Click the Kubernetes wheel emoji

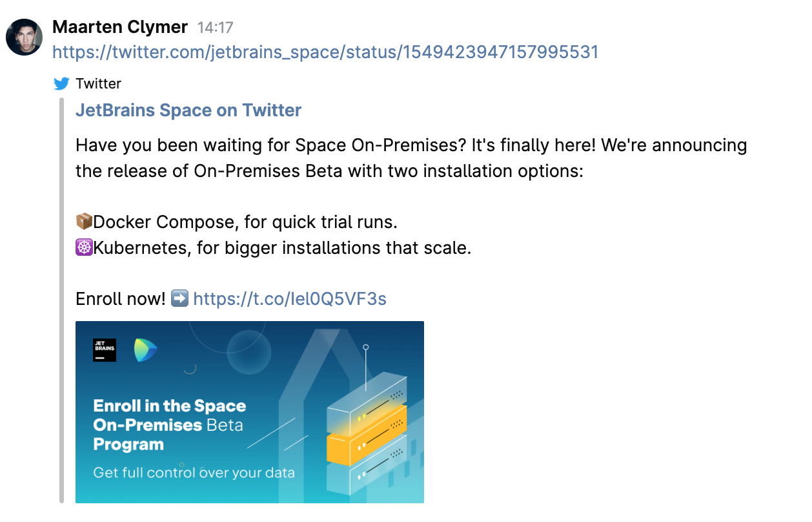click(84, 247)
